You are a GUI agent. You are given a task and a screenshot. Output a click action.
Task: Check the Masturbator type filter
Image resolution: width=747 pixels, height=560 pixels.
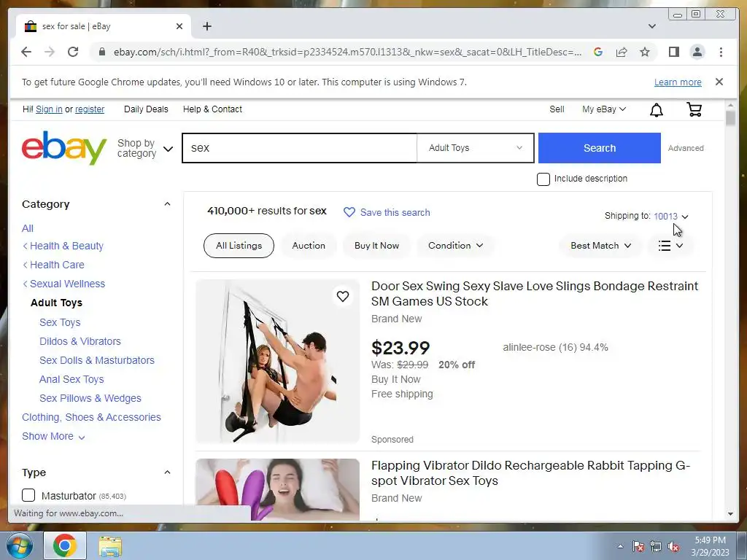pyautogui.click(x=28, y=495)
